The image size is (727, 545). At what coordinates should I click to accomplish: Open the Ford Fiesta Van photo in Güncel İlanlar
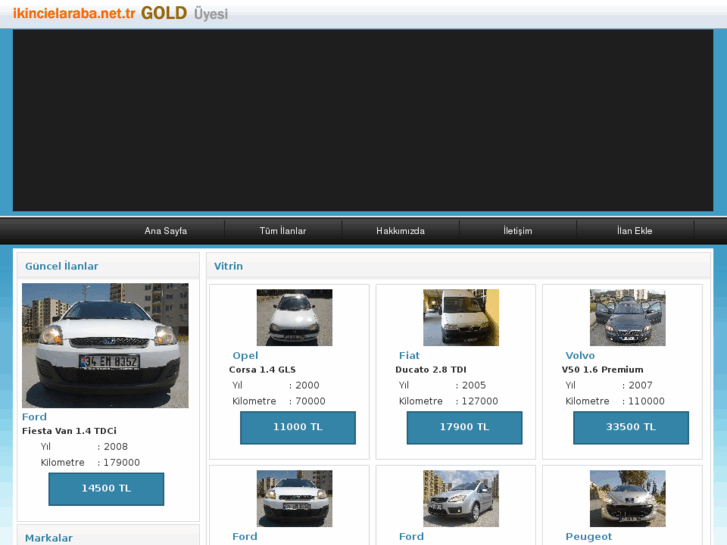click(105, 346)
